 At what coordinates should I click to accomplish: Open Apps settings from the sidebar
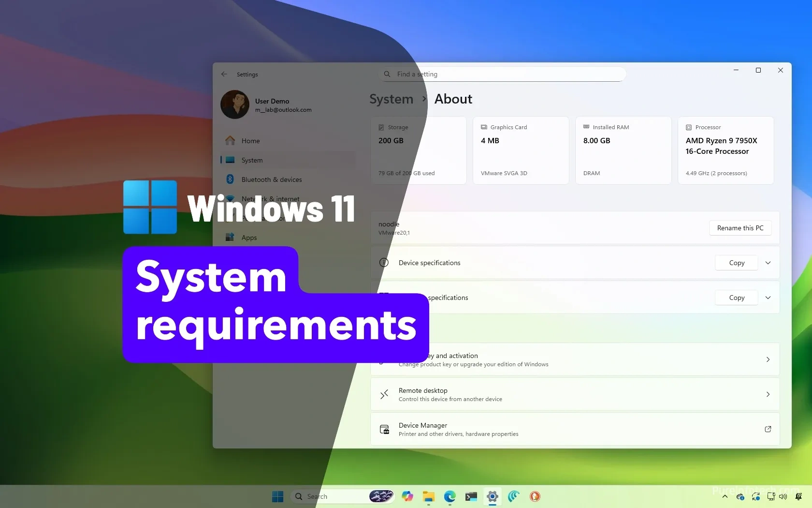[249, 238]
